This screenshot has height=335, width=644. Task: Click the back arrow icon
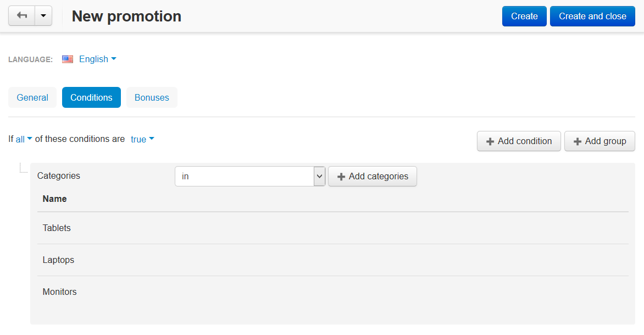pos(22,15)
